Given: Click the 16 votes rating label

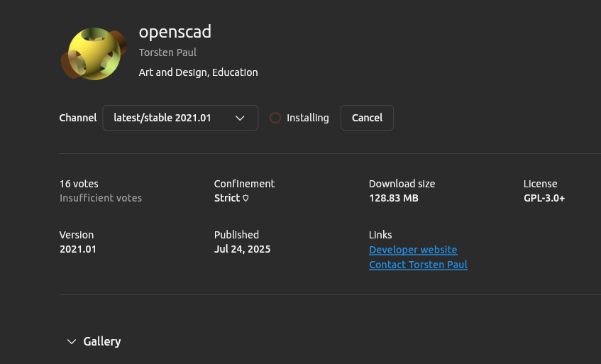Looking at the screenshot, I should pos(79,184).
